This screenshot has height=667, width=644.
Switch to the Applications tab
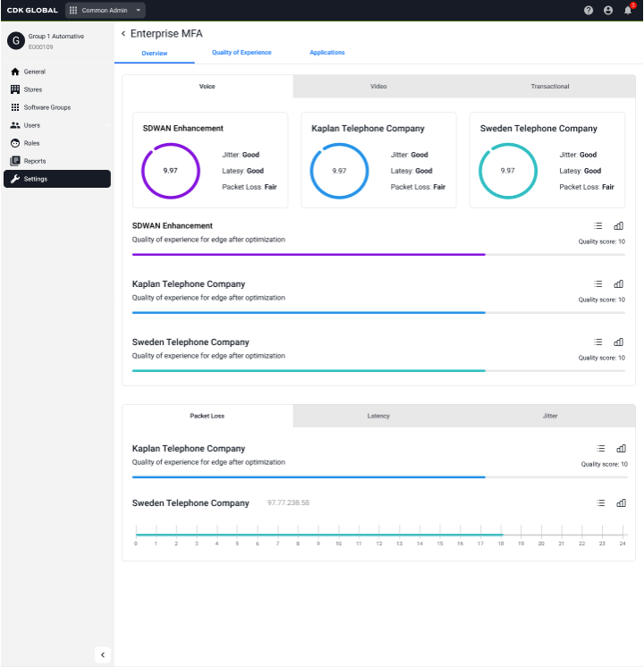tap(326, 53)
